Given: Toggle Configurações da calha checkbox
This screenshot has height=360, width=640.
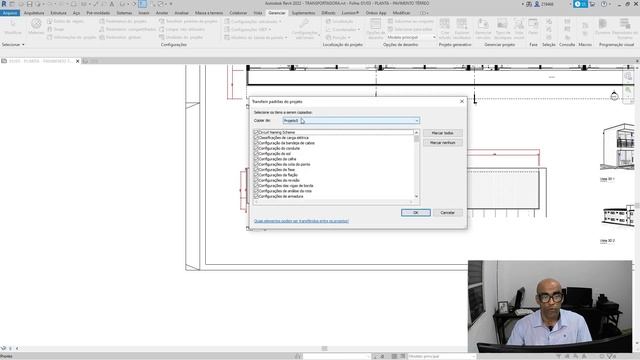Looking at the screenshot, I should (x=256, y=159).
